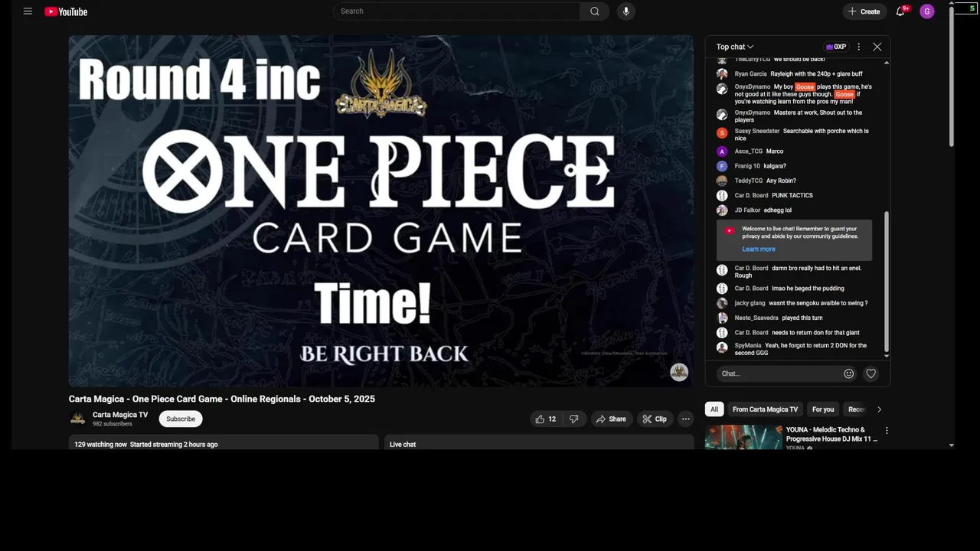Focus the YouTube search box
Screen dimensions: 980x551
click(x=456, y=11)
